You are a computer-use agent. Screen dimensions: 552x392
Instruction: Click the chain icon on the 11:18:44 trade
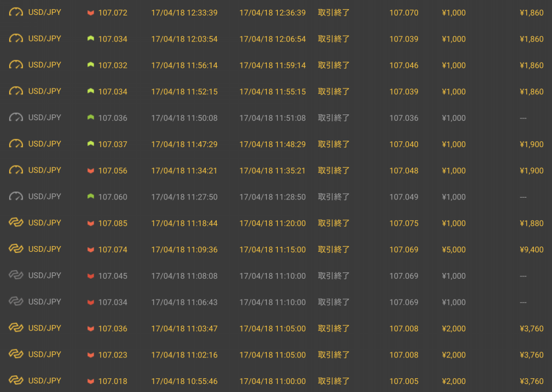coord(16,222)
